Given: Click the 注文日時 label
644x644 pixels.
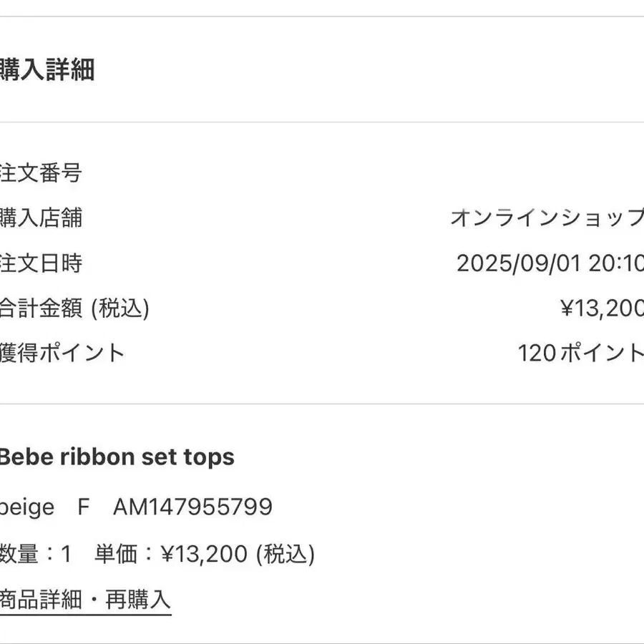Looking at the screenshot, I should pyautogui.click(x=41, y=263).
